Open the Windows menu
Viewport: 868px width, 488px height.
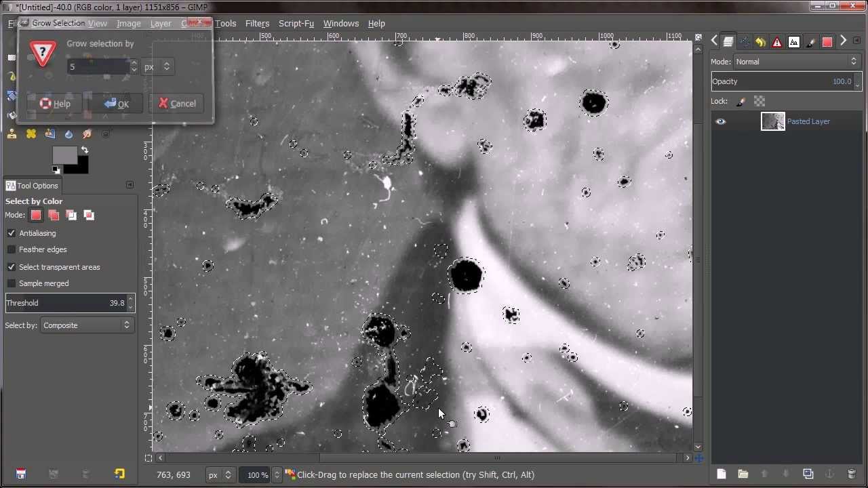click(x=340, y=23)
